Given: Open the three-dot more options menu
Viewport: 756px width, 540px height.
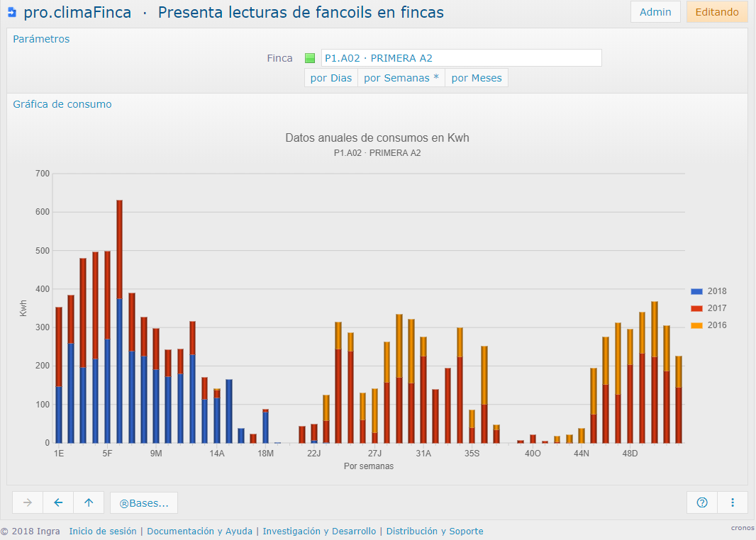Looking at the screenshot, I should (733, 502).
